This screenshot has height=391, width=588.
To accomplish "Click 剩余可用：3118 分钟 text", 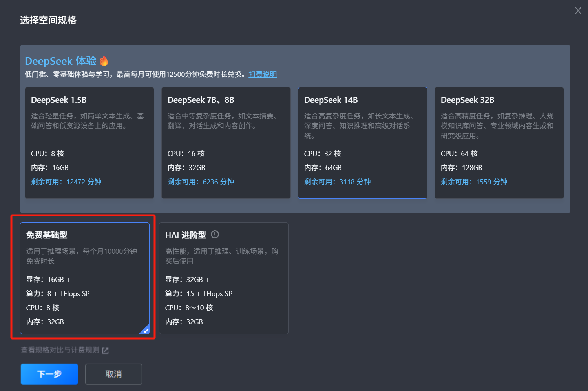I will [338, 182].
